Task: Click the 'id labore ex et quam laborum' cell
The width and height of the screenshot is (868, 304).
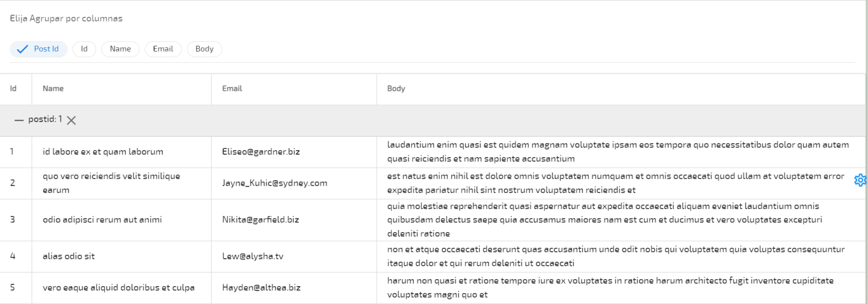Action: [x=103, y=152]
